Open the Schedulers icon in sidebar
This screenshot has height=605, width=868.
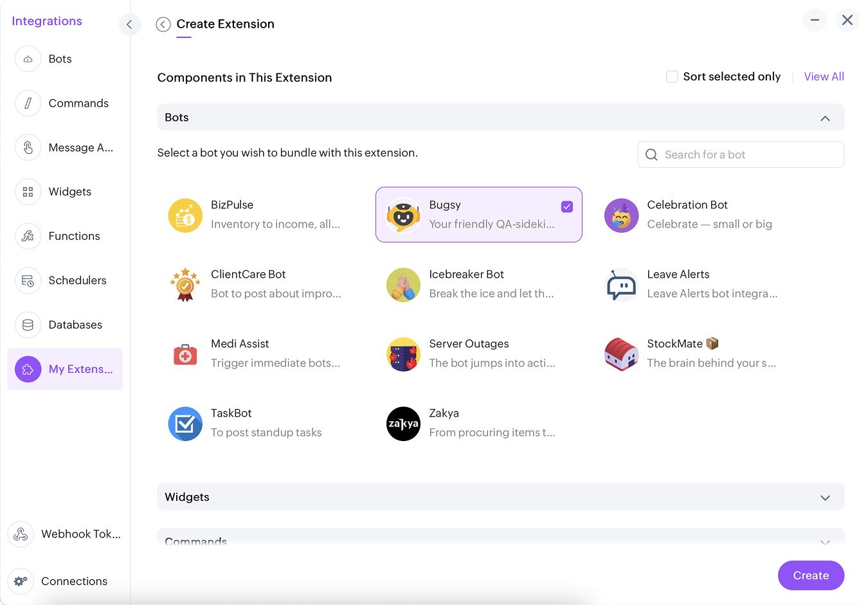tap(28, 281)
